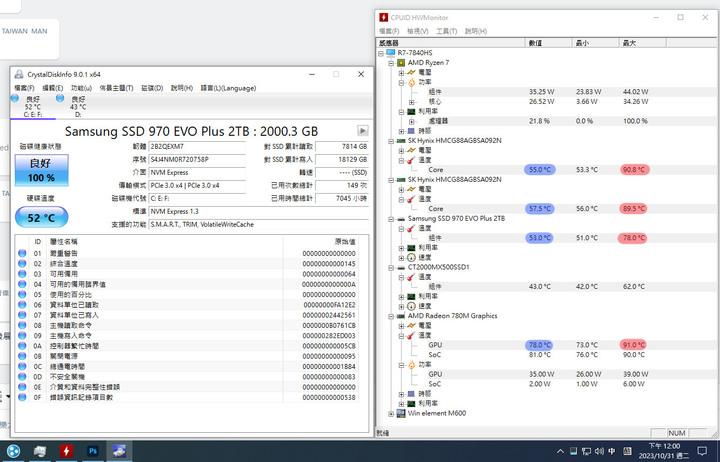Click the 7045 小時 power-on hours field

(342, 198)
